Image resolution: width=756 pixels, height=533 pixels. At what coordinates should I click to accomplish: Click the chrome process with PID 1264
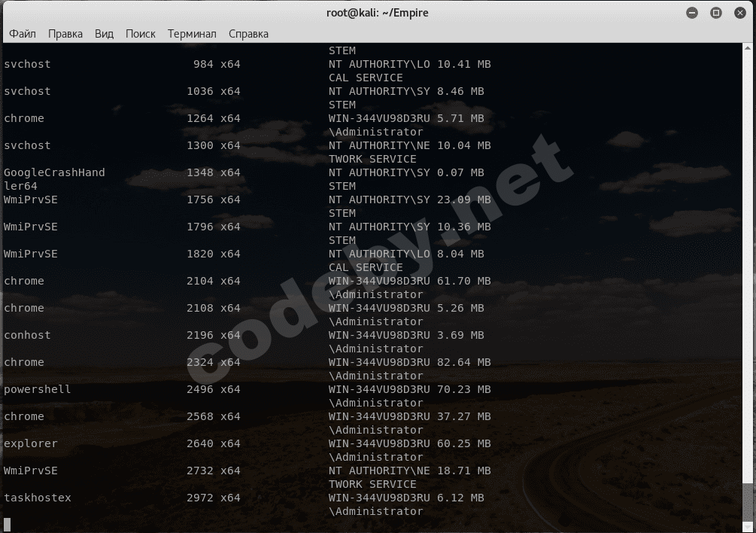coord(244,118)
